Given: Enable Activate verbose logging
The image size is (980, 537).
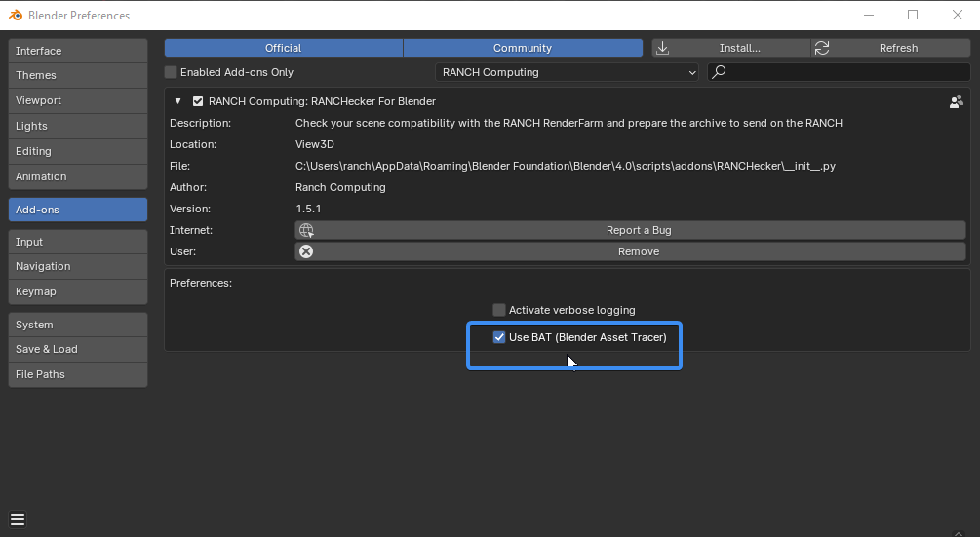Looking at the screenshot, I should tap(498, 310).
